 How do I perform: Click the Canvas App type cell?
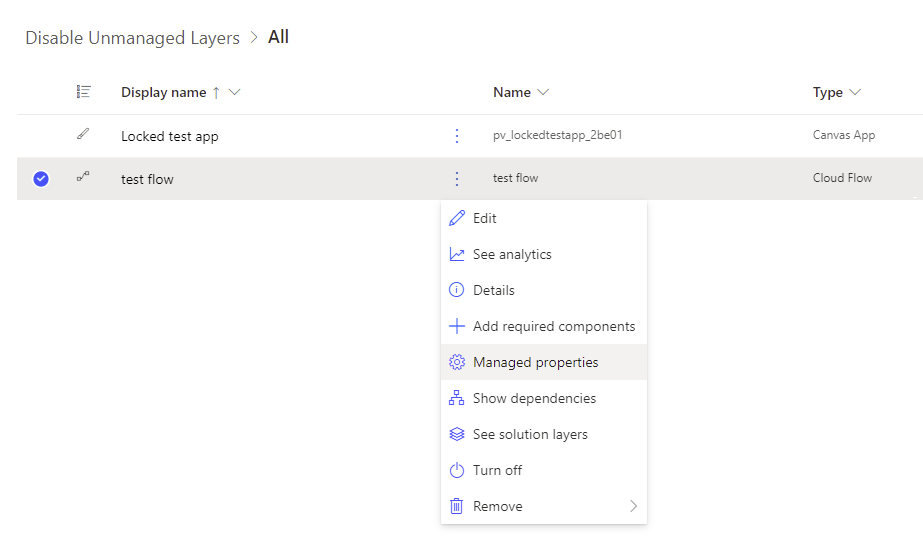(x=844, y=135)
